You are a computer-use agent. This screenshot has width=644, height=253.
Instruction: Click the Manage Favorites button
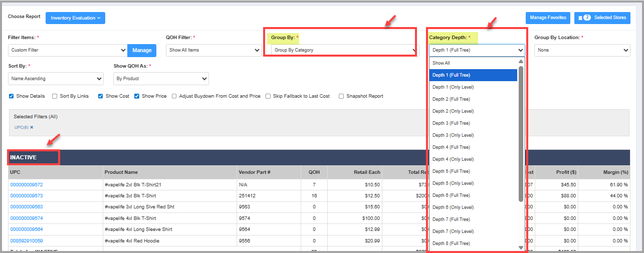coord(548,18)
